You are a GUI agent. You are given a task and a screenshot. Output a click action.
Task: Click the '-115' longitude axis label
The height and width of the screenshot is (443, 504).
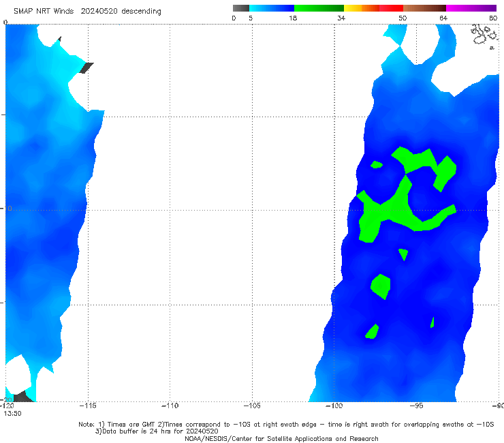click(88, 406)
